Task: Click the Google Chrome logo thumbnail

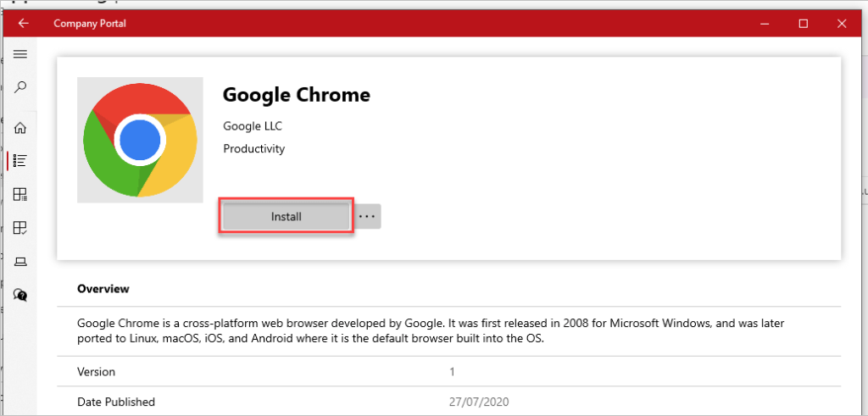Action: pos(140,140)
